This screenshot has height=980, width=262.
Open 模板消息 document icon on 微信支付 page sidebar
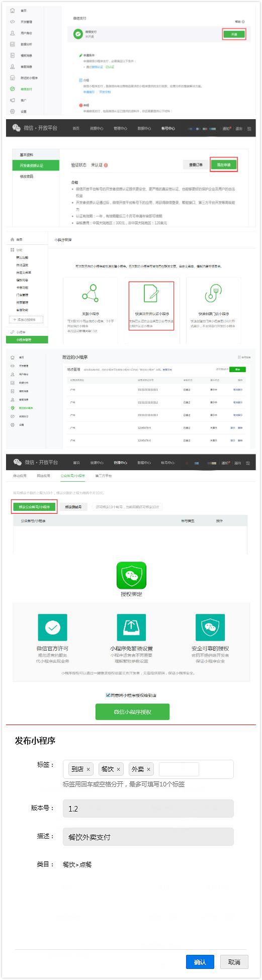pos(13,55)
